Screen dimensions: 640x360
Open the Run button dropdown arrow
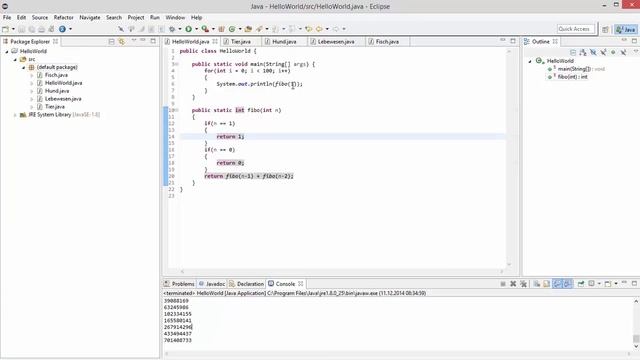click(x=196, y=29)
